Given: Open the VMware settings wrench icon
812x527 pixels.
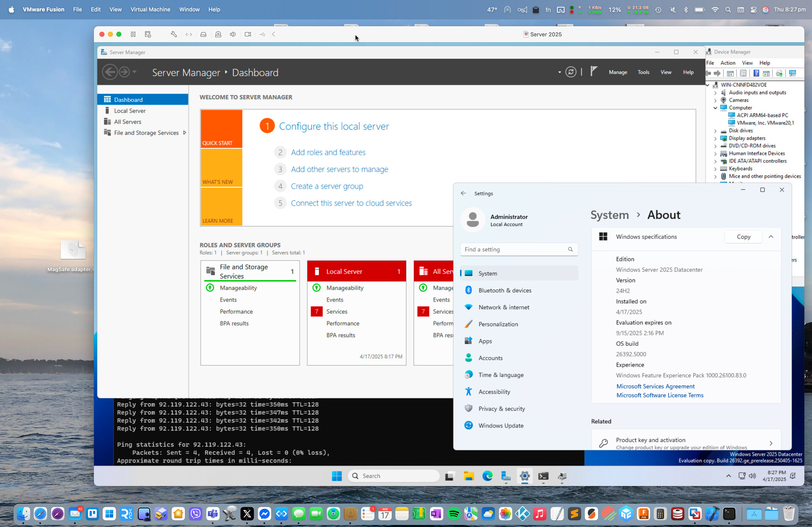Looking at the screenshot, I should (x=174, y=34).
